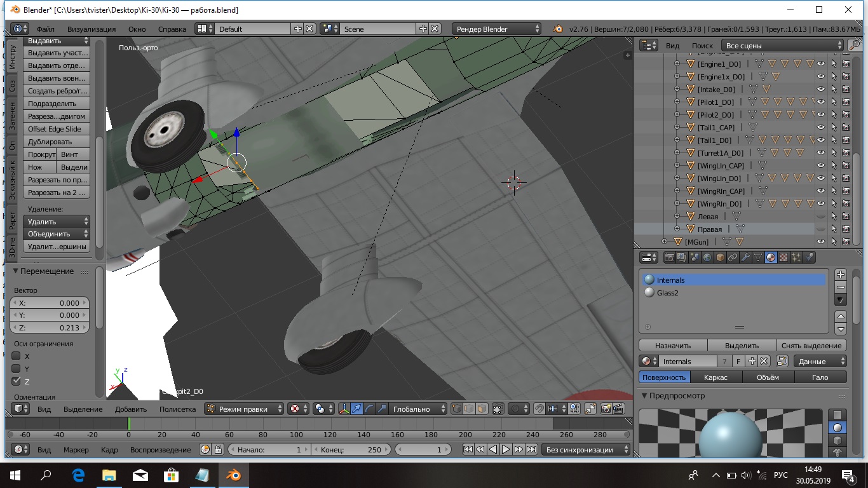This screenshot has width=868, height=488.
Task: Open the Modifiers tab wrench icon
Action: point(745,257)
